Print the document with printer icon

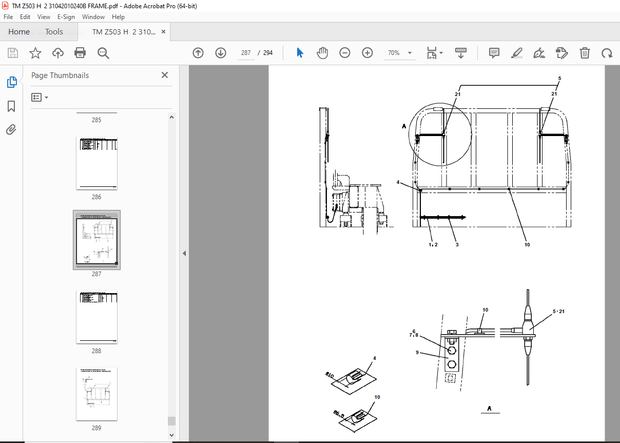coord(80,53)
